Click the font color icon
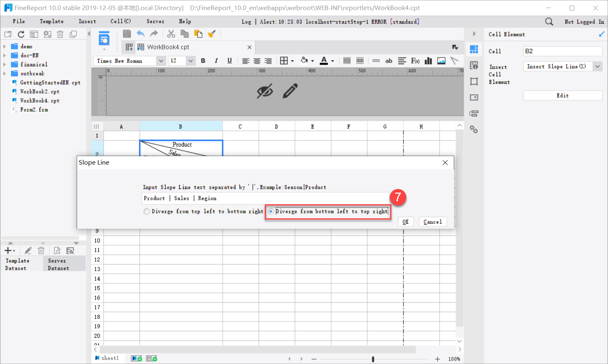 click(x=324, y=61)
